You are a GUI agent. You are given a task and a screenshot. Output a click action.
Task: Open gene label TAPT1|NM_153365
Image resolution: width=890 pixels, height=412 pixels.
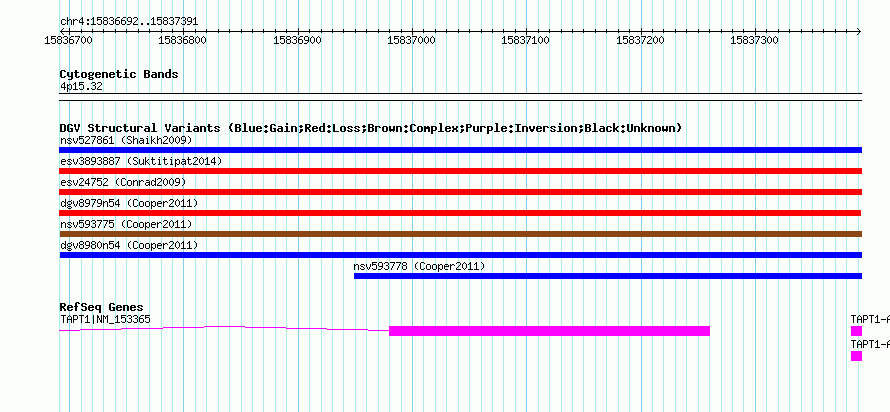(105, 319)
